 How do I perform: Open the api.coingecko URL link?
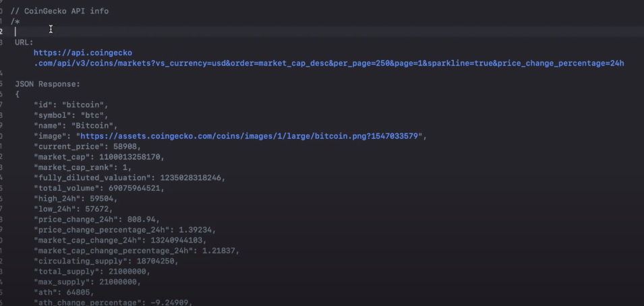point(82,53)
